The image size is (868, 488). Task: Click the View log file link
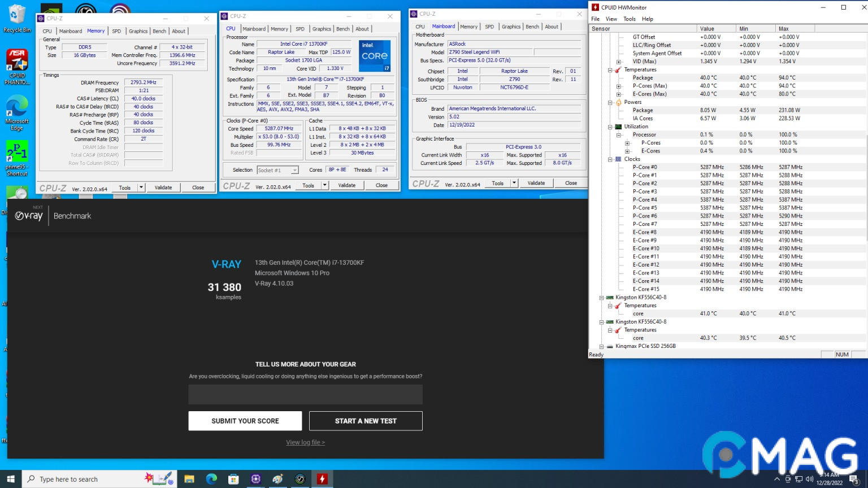(305, 442)
